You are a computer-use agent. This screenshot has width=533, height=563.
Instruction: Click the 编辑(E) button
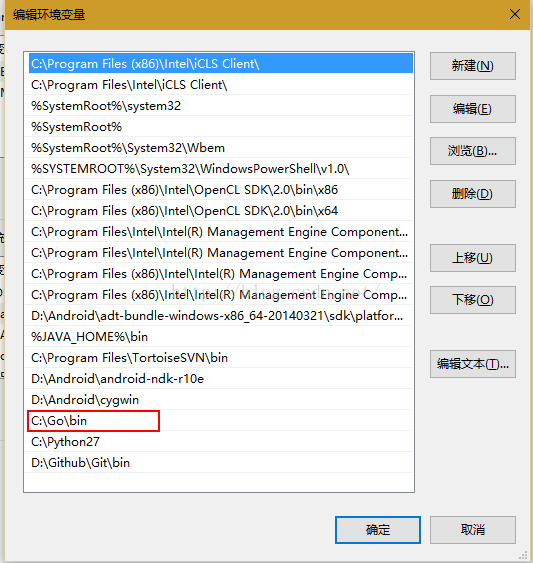point(473,109)
